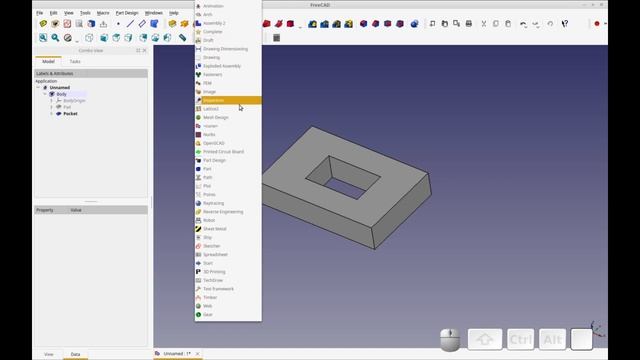Switch to Right view icon
Viewport: 640px width, 360px height.
128,38
